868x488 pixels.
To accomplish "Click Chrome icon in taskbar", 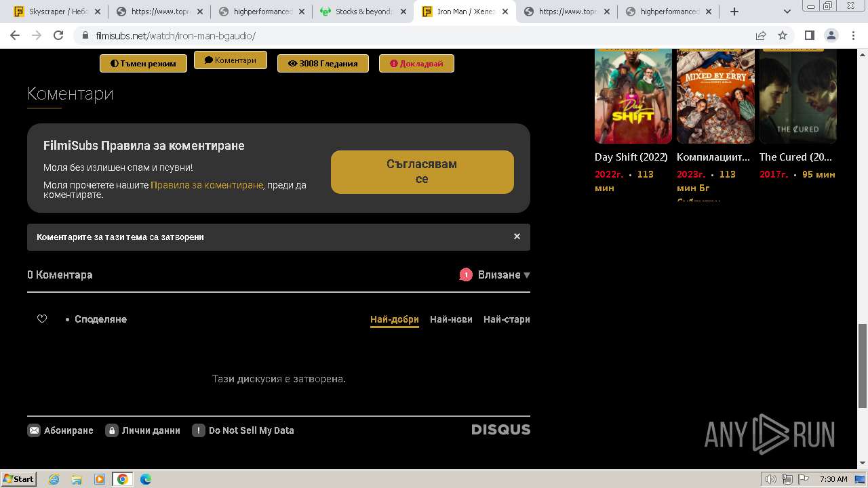I will click(x=123, y=479).
